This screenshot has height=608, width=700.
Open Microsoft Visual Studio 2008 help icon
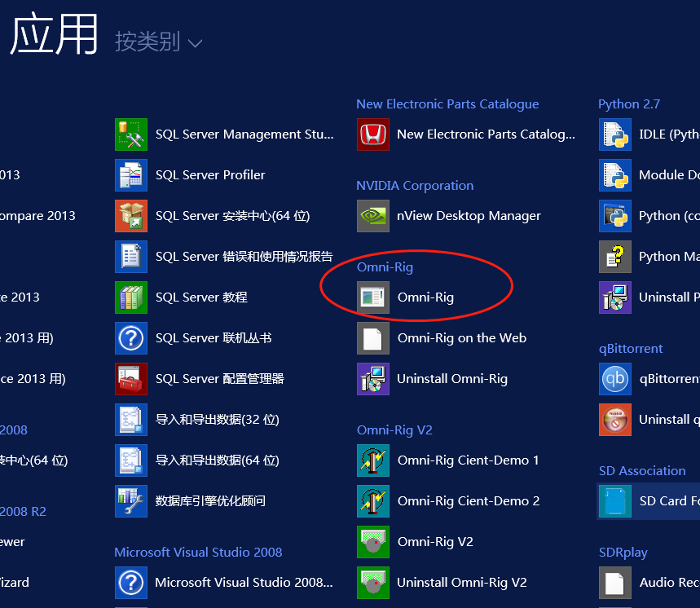pos(131,583)
